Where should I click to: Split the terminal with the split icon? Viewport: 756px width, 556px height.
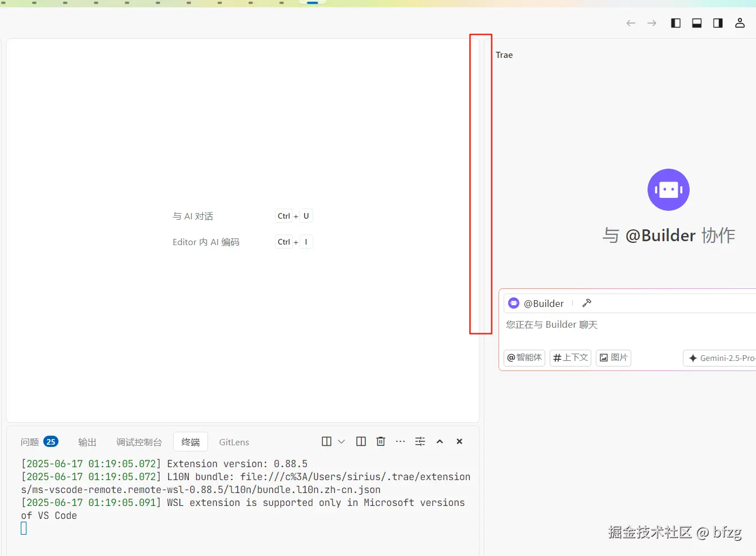(x=360, y=441)
